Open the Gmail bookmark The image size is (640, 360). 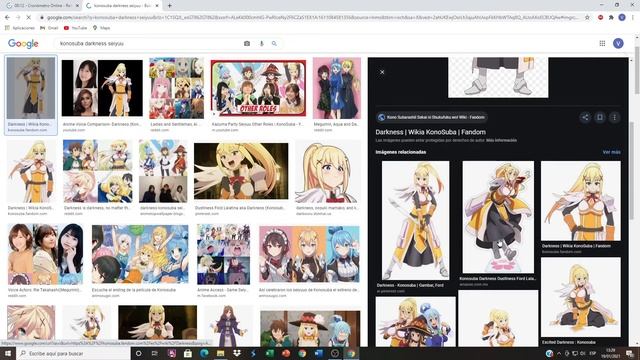(x=49, y=28)
